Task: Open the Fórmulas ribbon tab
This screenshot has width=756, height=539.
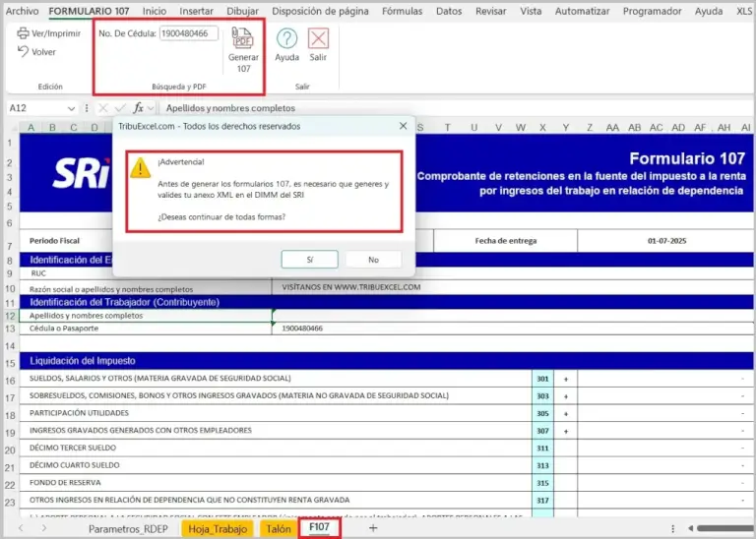Action: tap(402, 11)
